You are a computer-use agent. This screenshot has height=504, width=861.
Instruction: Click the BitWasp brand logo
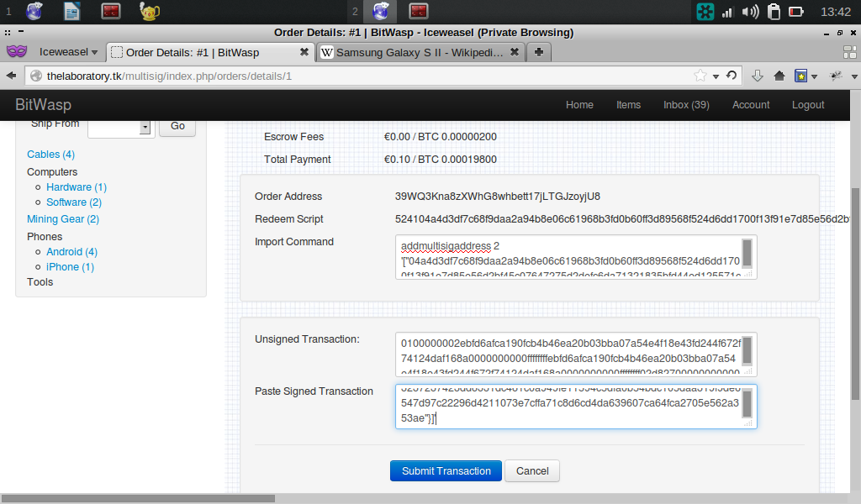(43, 105)
